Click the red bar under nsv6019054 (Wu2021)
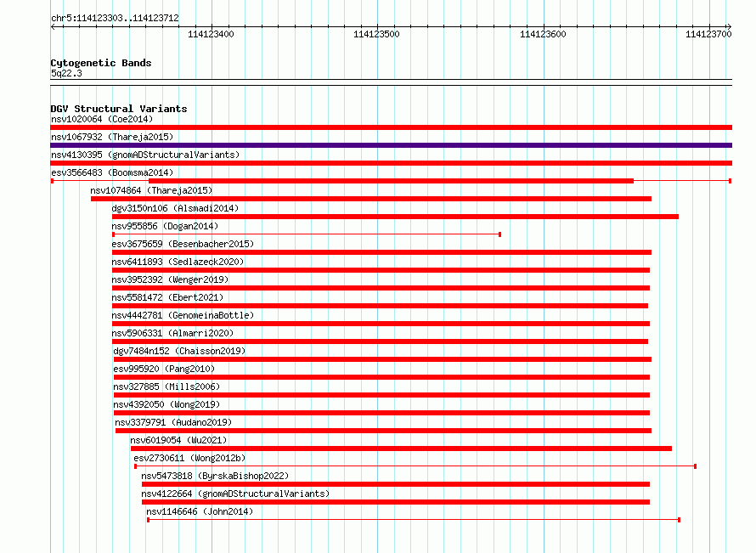 tap(401, 449)
